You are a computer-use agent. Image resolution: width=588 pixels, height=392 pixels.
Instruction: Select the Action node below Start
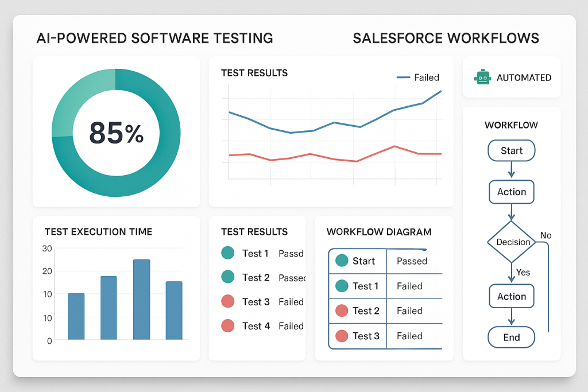[512, 192]
